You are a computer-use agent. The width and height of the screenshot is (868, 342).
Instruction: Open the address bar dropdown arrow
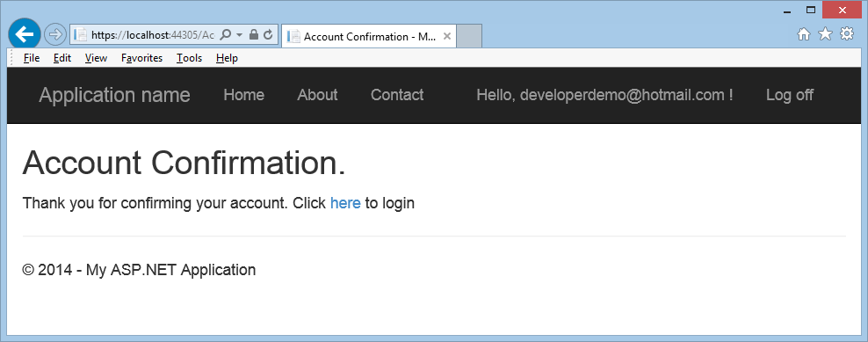pyautogui.click(x=240, y=35)
